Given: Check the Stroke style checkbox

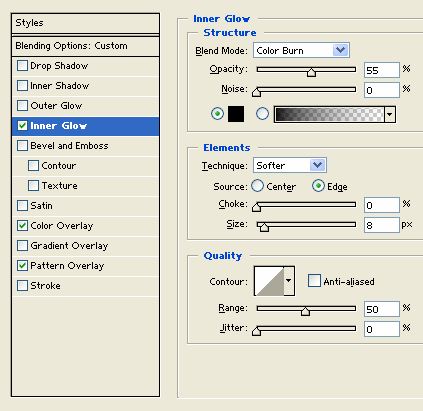Looking at the screenshot, I should 22,285.
